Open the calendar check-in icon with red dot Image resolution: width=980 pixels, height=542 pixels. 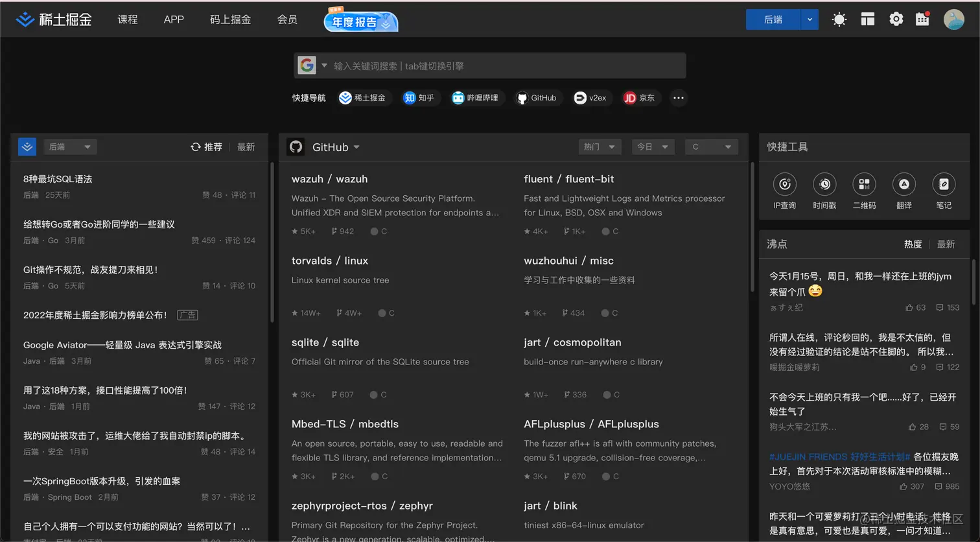(923, 19)
